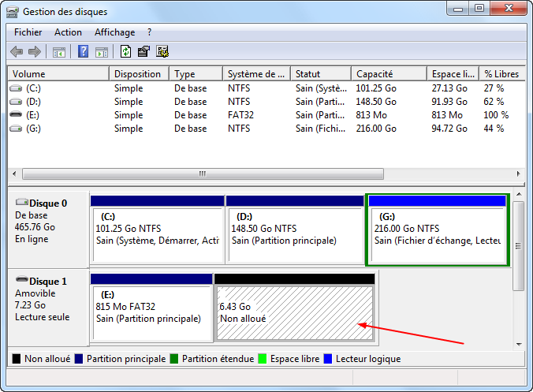Click the black Non alloué legend swatch
Image resolution: width=533 pixels, height=392 pixels.
(x=17, y=359)
